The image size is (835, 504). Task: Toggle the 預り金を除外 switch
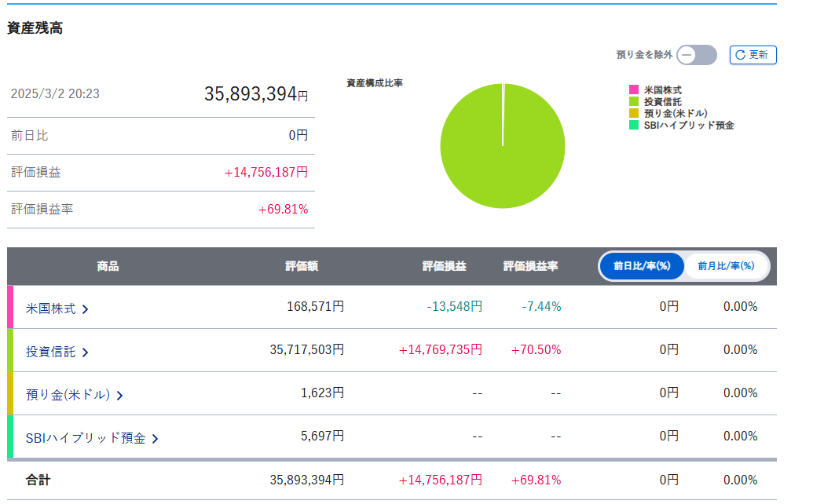(x=697, y=55)
